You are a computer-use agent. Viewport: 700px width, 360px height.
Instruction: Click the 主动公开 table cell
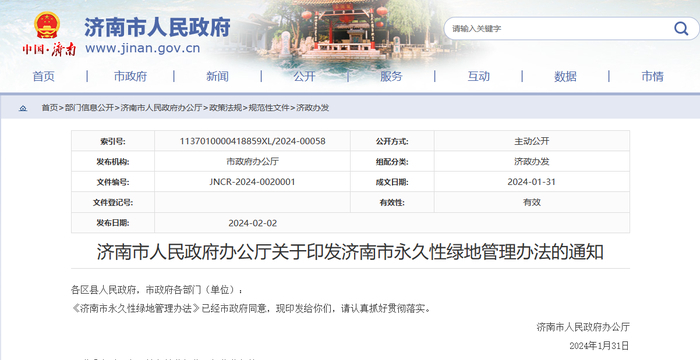532,141
